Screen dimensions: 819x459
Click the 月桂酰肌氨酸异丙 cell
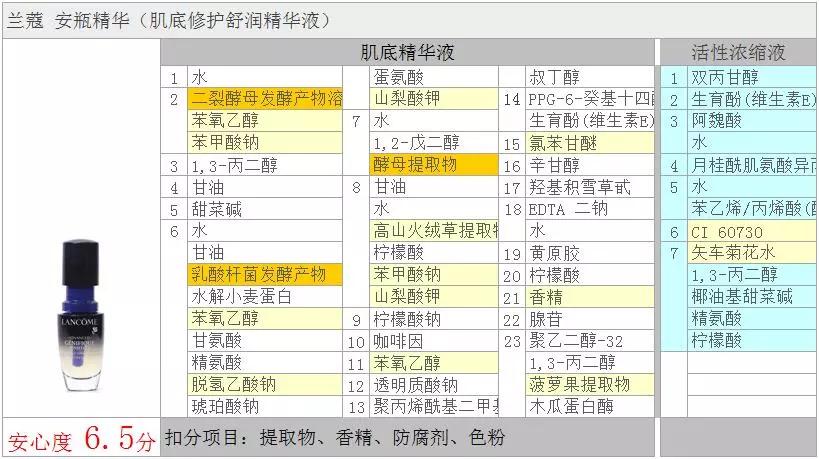pos(752,166)
